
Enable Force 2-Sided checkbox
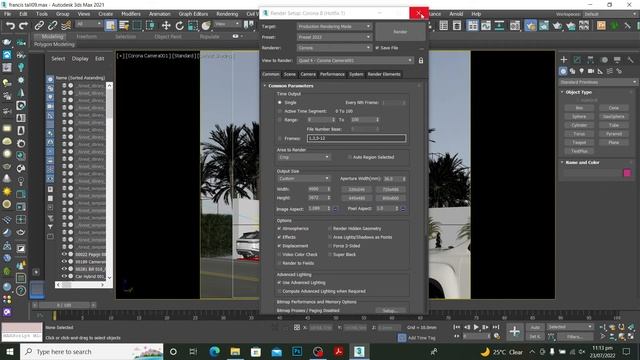pyautogui.click(x=330, y=246)
